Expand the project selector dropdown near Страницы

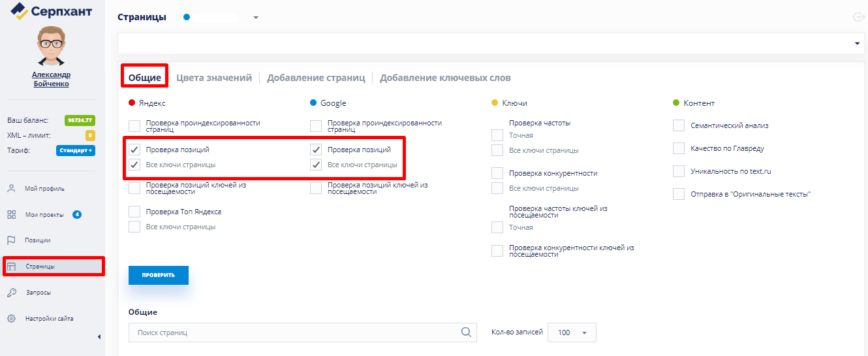(256, 18)
